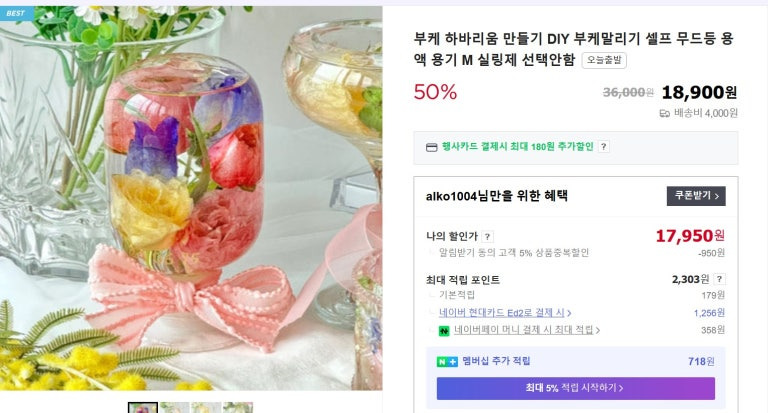Click the question mark next to 행사카드 discount

click(x=603, y=146)
